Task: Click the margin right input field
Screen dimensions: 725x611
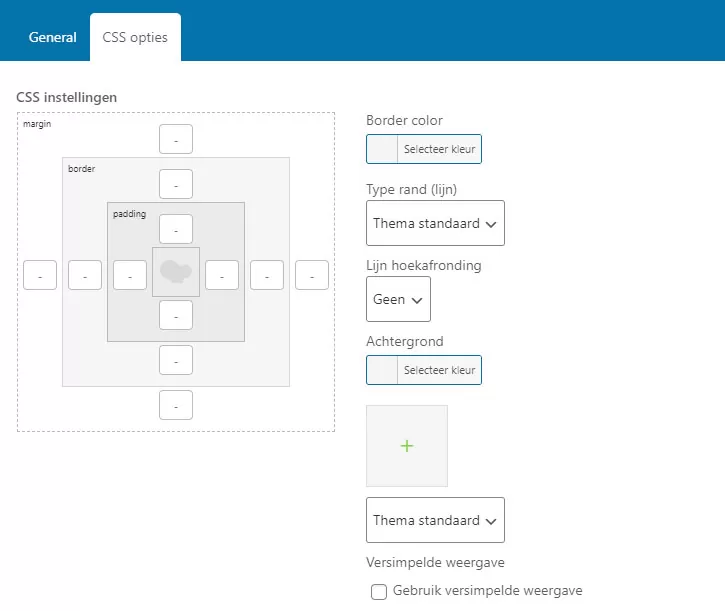Action: point(312,275)
